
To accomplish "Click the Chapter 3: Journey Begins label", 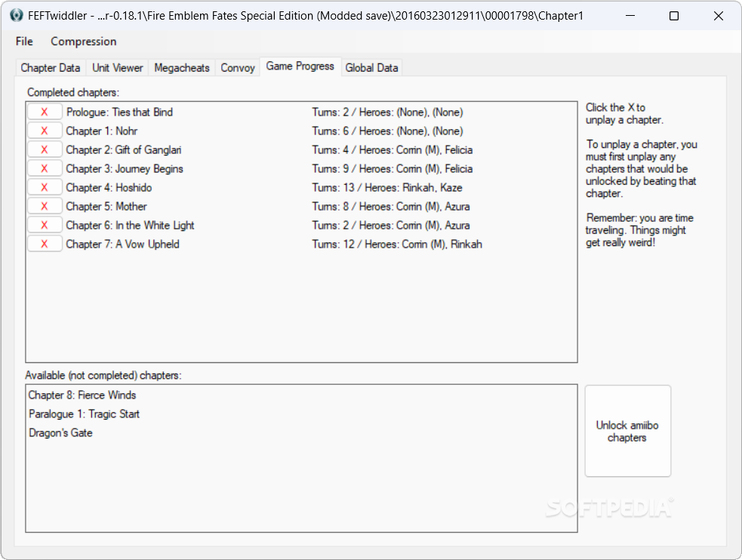I will point(125,169).
